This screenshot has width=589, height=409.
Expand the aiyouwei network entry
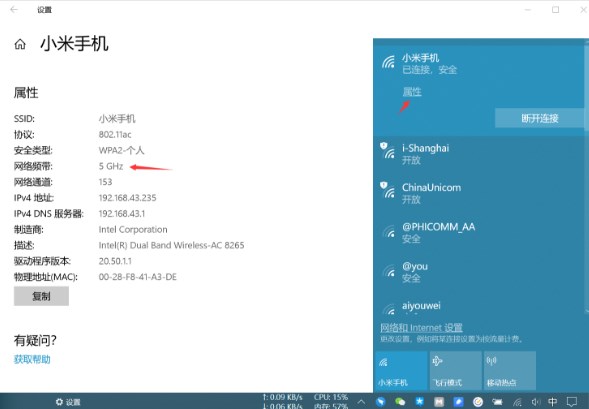pyautogui.click(x=479, y=305)
